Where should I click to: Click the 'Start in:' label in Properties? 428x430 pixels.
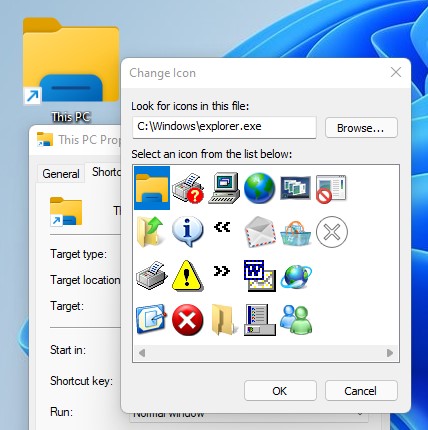pyautogui.click(x=68, y=350)
